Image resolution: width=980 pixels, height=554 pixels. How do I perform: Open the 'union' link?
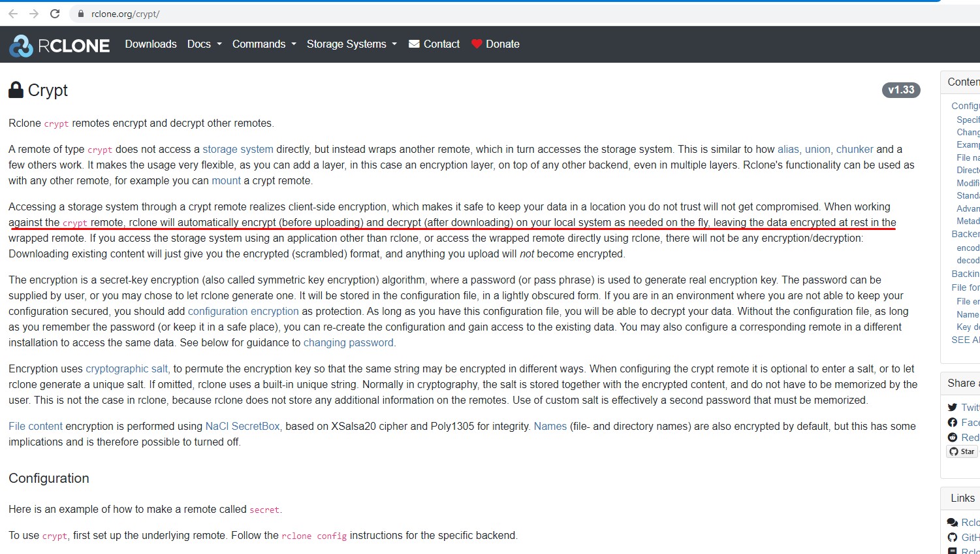(817, 150)
